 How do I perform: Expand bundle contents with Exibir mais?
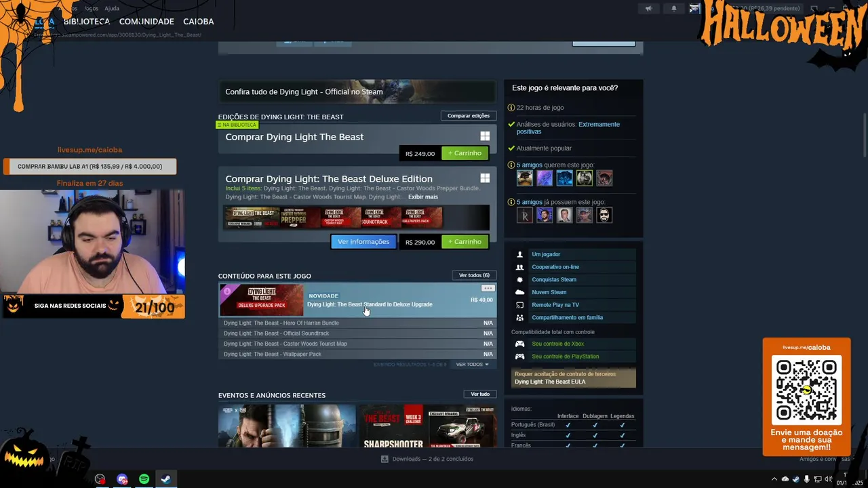[x=423, y=197]
